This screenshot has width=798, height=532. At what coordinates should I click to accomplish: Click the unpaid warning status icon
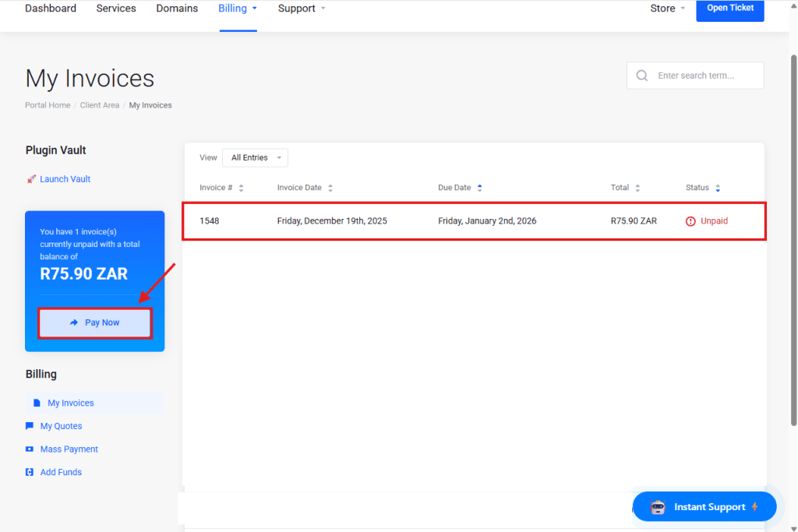[x=690, y=221]
